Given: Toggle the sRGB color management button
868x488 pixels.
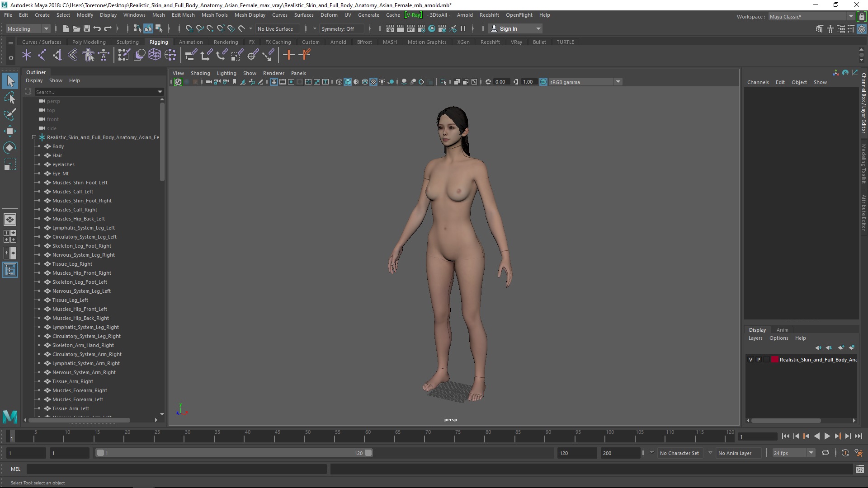Looking at the screenshot, I should coord(543,82).
